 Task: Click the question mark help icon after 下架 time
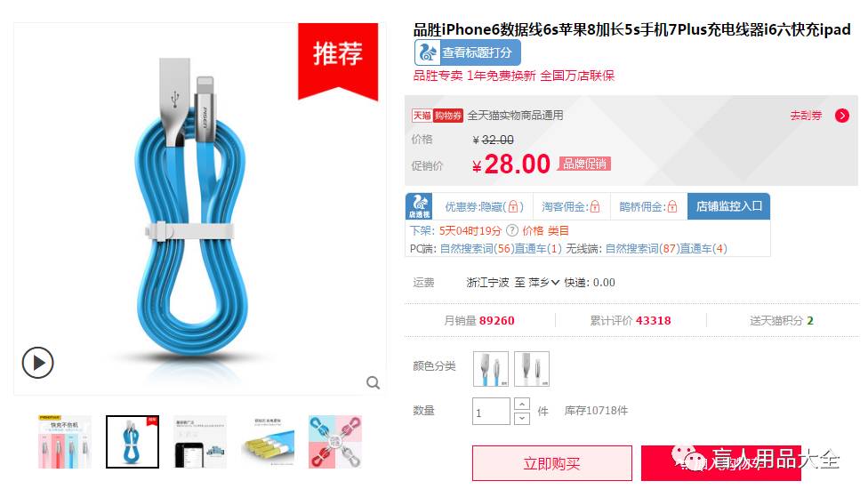(512, 231)
